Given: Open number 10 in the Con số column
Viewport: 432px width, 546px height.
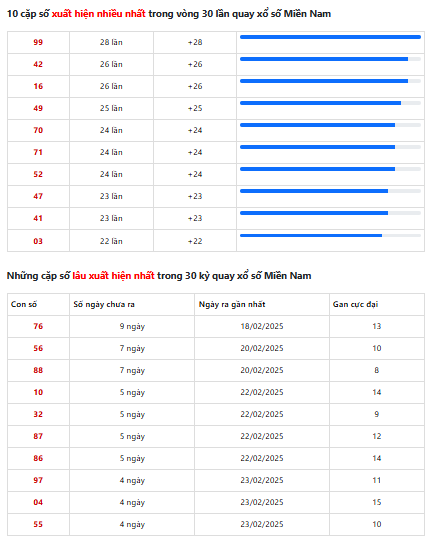Looking at the screenshot, I should point(38,392).
